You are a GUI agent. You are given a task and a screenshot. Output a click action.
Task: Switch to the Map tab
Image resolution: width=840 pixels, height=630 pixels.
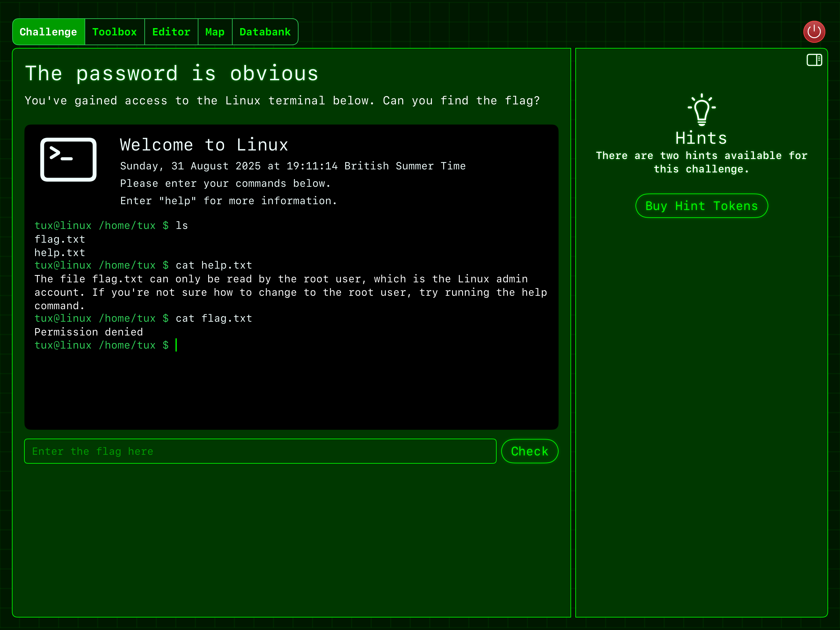(215, 32)
